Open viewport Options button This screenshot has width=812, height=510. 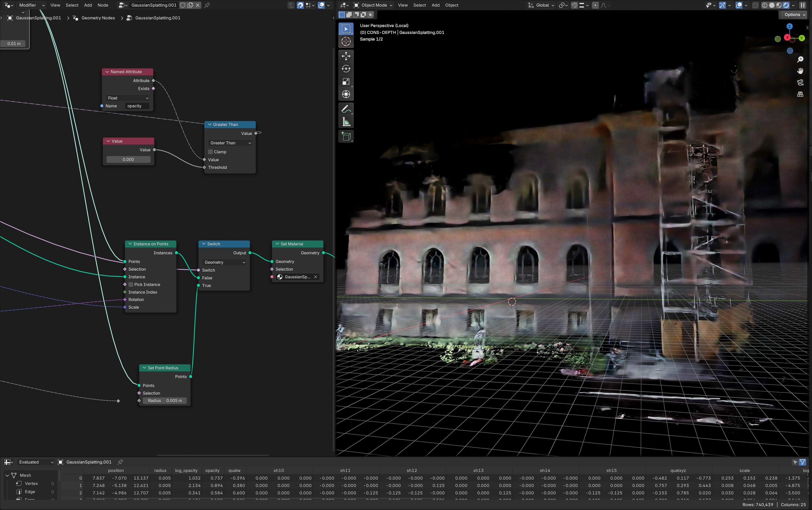794,15
